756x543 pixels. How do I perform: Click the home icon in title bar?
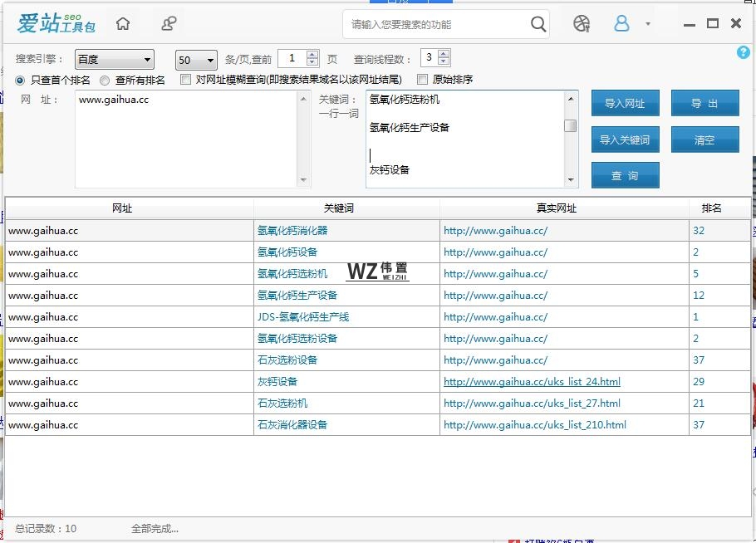click(123, 24)
